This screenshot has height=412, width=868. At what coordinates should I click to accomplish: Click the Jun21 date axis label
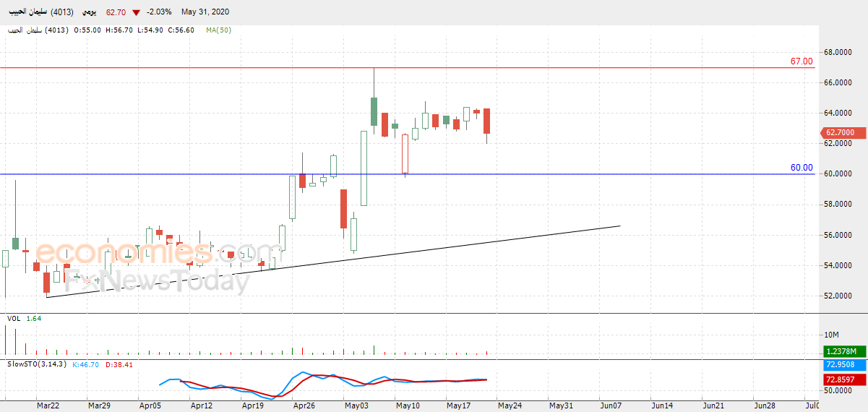[715, 406]
